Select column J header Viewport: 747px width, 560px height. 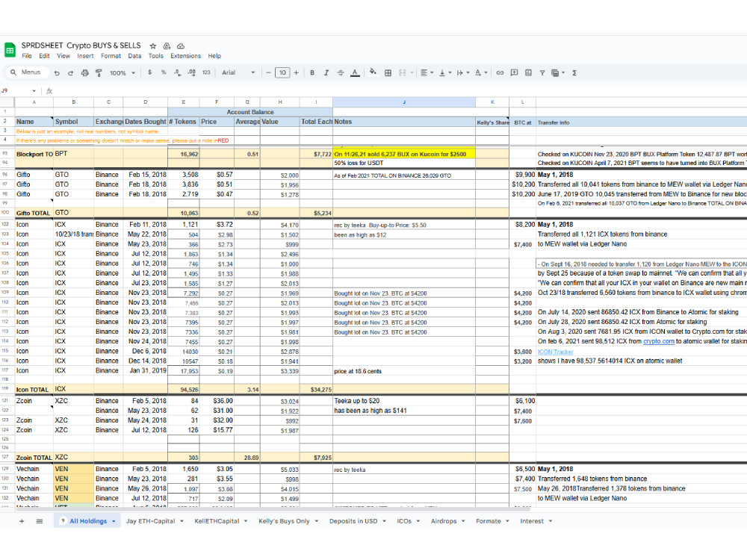(404, 102)
